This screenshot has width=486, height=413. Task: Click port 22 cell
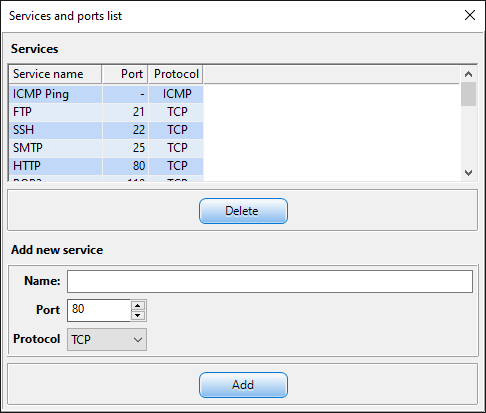click(125, 130)
